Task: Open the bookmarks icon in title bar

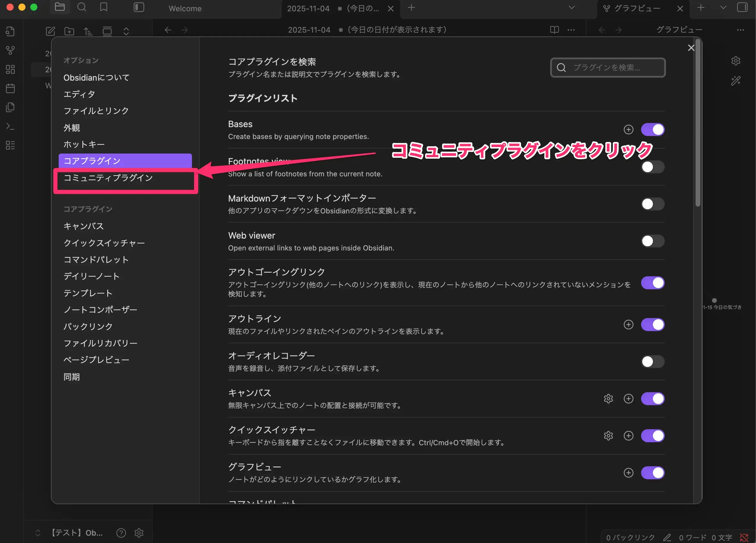Action: pyautogui.click(x=104, y=7)
